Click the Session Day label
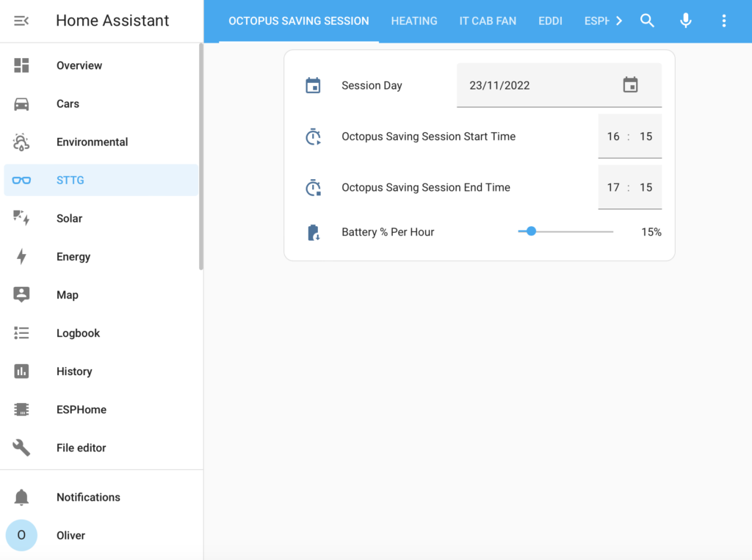The height and width of the screenshot is (560, 752). coord(372,85)
